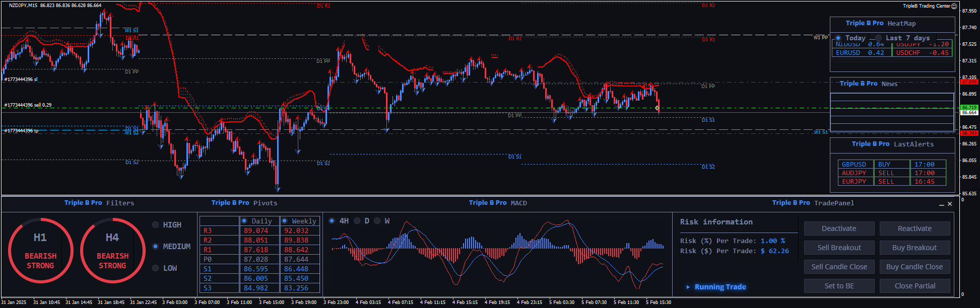Click the Set to BE button
Viewport: 980px width, 308px height.
[839, 286]
